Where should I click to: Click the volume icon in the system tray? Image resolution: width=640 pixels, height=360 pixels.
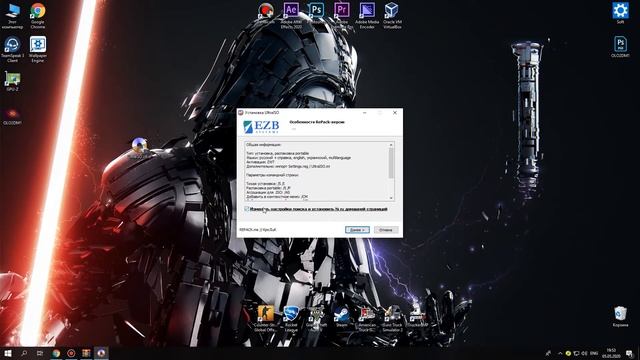coord(584,353)
